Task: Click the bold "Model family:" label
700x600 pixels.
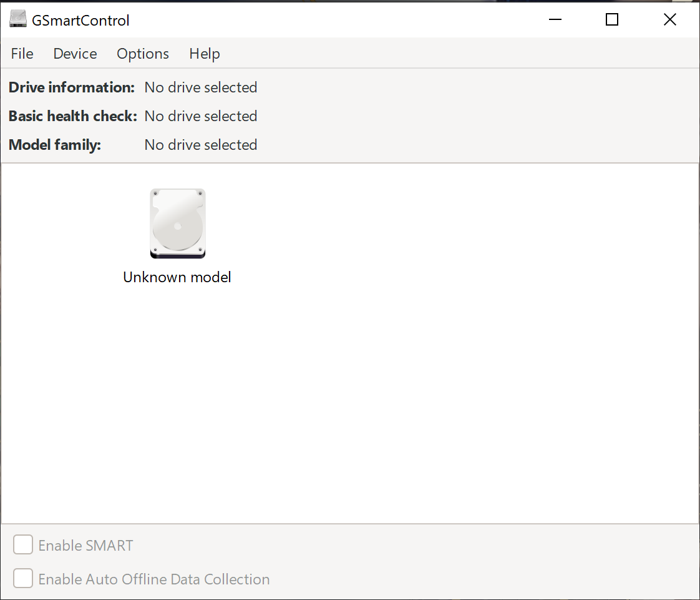Action: click(55, 145)
